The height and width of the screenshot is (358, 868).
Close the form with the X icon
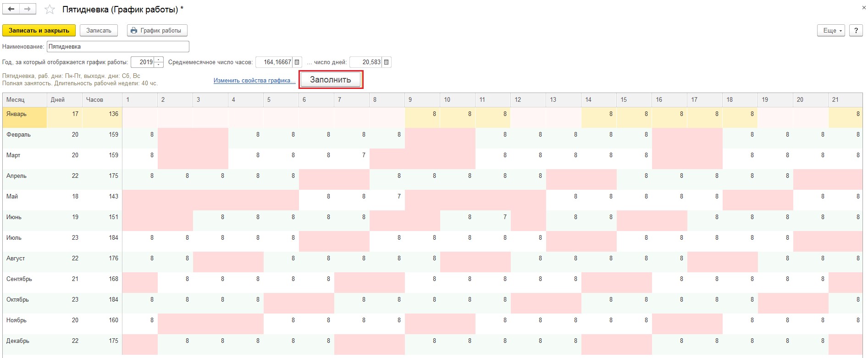pos(864,8)
